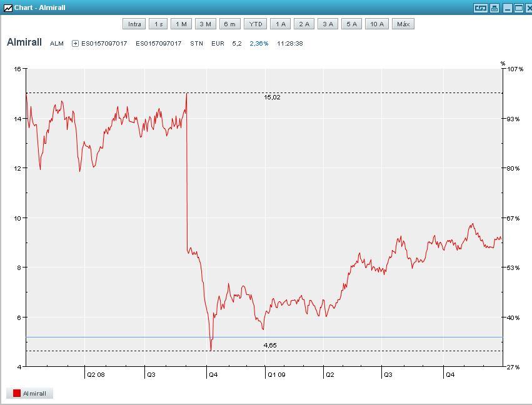This screenshot has width=532, height=405.
Task: Select the Intra time range
Action: (x=134, y=24)
